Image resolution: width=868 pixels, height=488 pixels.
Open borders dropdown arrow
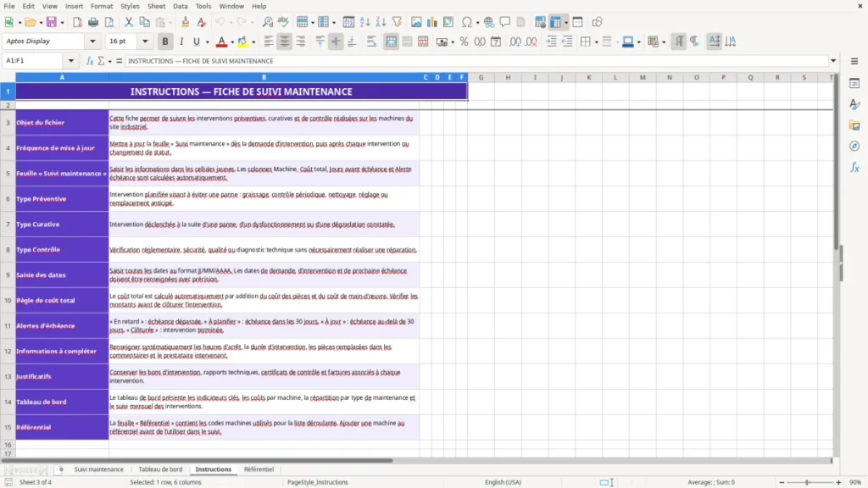pos(596,42)
